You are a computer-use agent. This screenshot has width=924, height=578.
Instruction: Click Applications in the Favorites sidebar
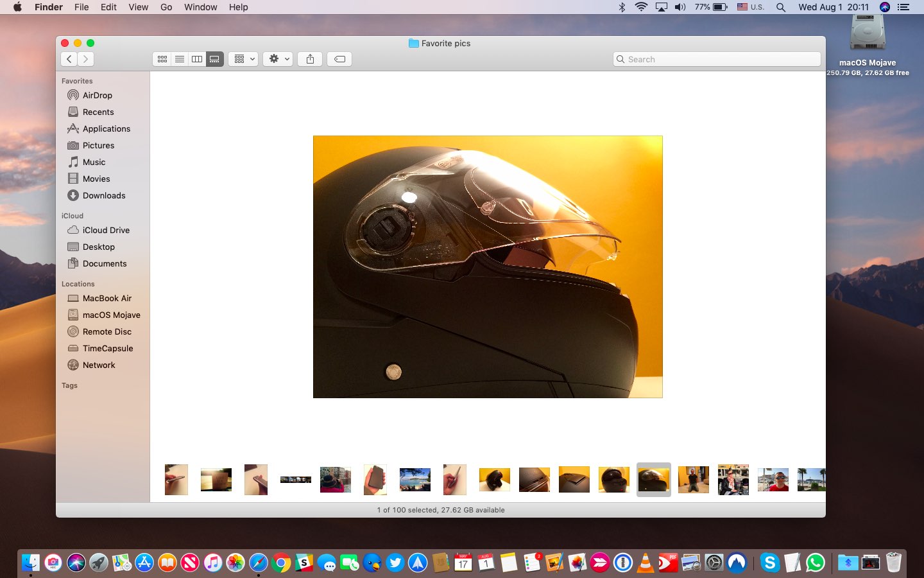tap(107, 128)
